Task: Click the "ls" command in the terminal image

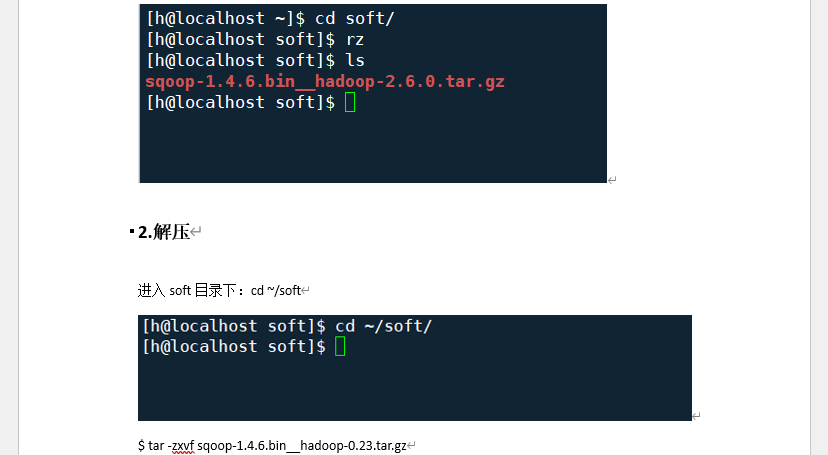Action: click(354, 60)
